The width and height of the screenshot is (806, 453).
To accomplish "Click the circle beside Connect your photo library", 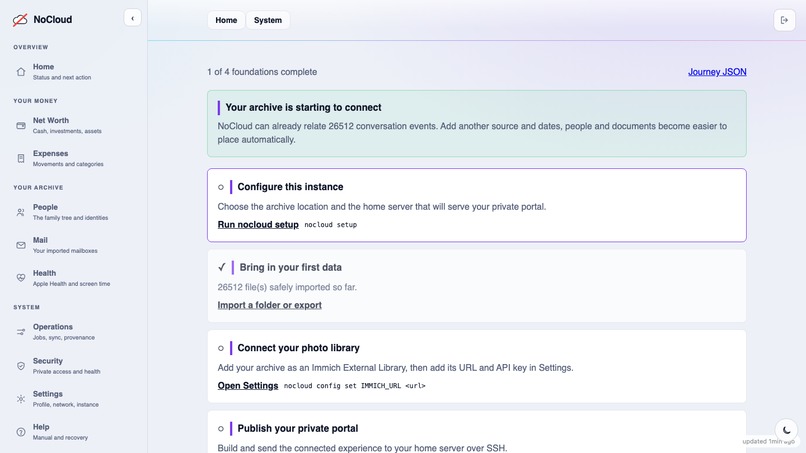I will 221,348.
